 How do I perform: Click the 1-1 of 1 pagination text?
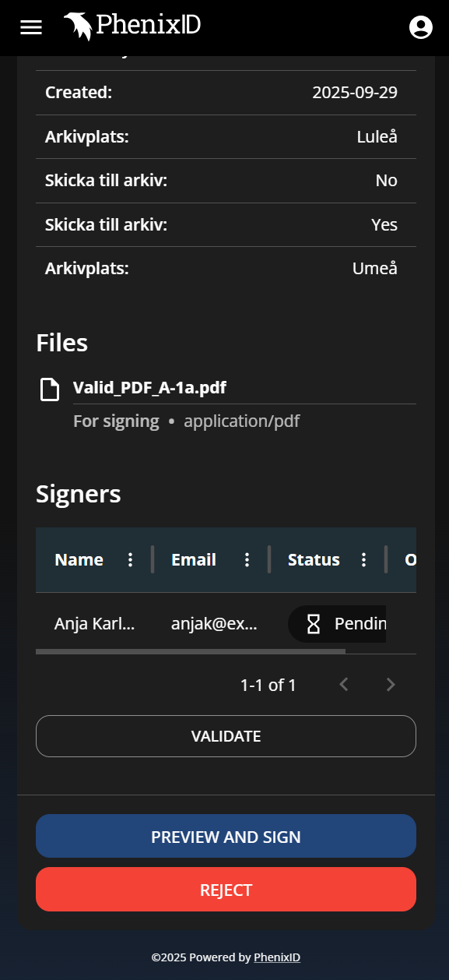(268, 686)
